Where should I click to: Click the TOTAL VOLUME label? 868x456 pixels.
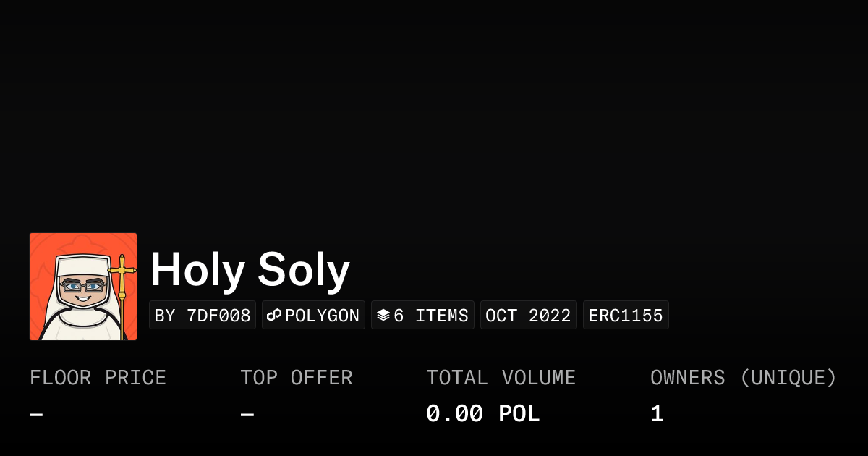(501, 378)
